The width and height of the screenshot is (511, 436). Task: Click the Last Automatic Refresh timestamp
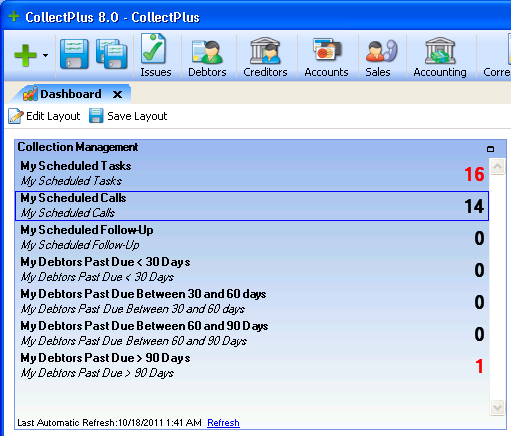tap(109, 423)
